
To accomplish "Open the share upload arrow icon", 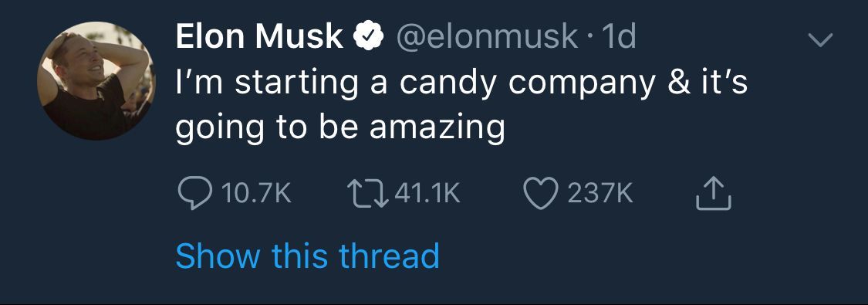I will click(713, 193).
